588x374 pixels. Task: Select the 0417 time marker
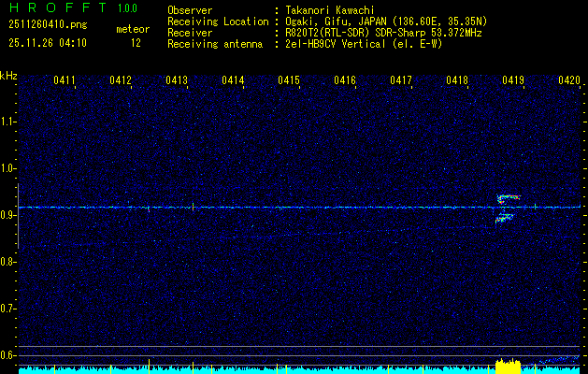pyautogui.click(x=401, y=81)
